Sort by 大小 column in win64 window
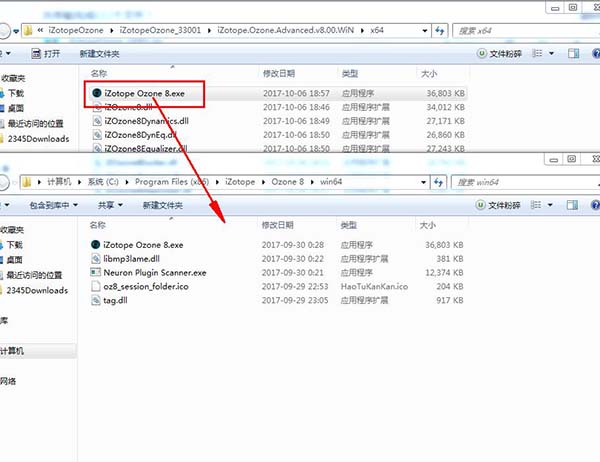This screenshot has height=462, width=600. click(x=427, y=225)
